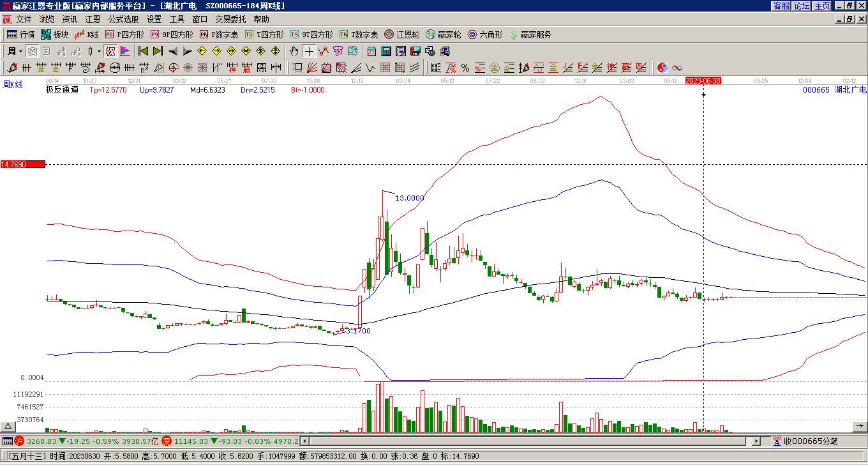Click the date marker 2023-06-30
This screenshot has width=868, height=465.
pyautogui.click(x=703, y=81)
